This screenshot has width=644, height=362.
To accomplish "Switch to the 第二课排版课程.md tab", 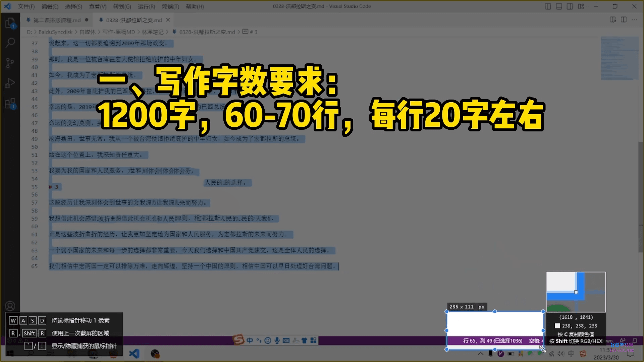I will tap(57, 20).
